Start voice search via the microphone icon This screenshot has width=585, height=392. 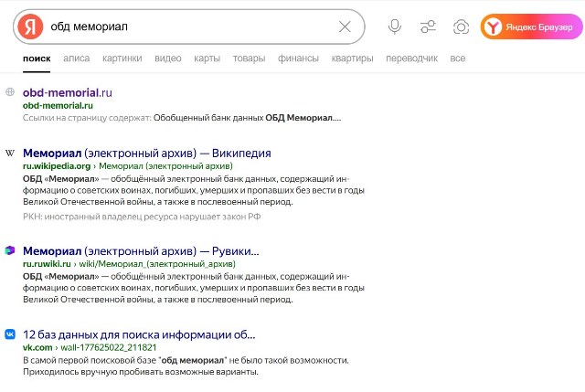pyautogui.click(x=394, y=26)
